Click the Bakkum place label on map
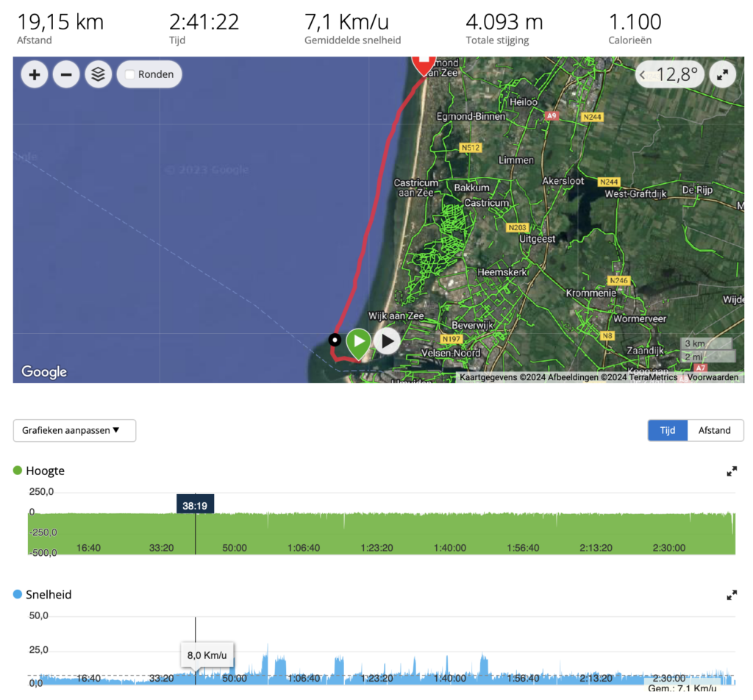The image size is (753, 700). pyautogui.click(x=471, y=187)
